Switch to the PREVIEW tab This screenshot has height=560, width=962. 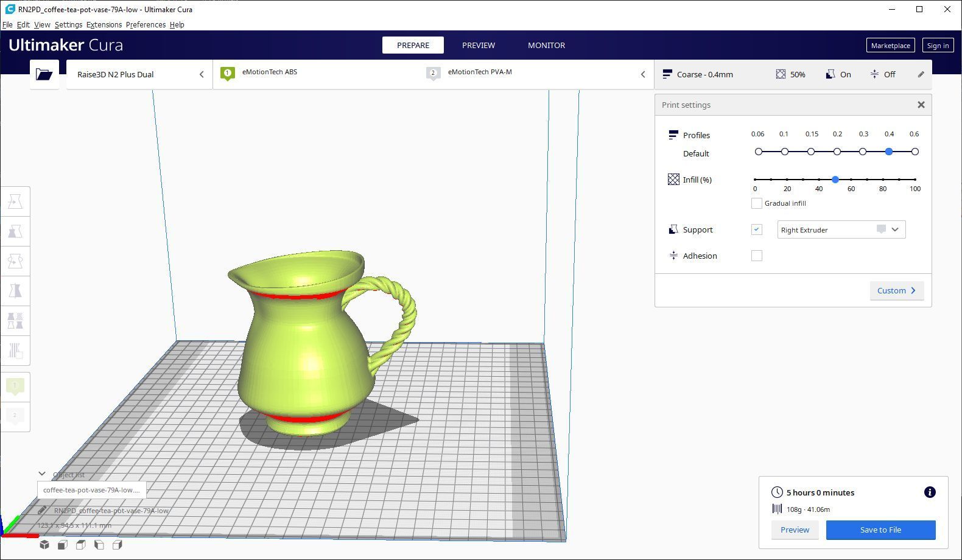coord(479,45)
